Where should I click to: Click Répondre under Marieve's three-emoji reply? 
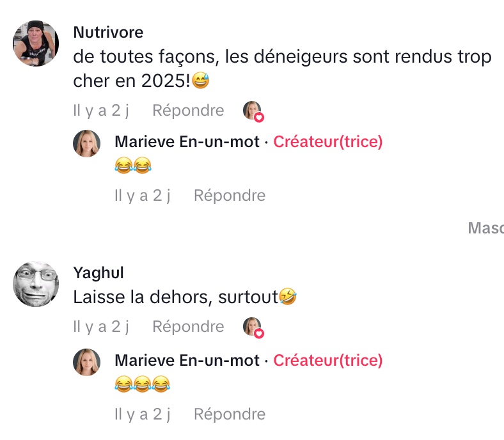[230, 414]
